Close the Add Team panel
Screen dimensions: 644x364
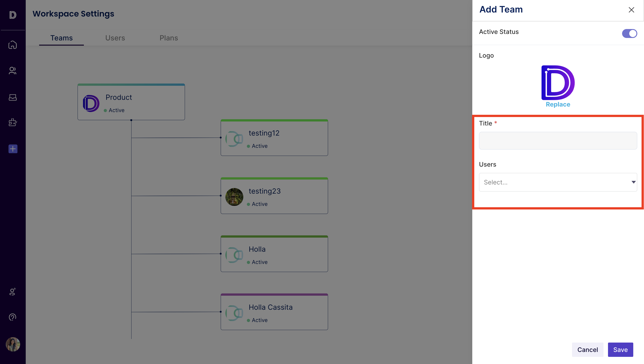click(x=631, y=10)
